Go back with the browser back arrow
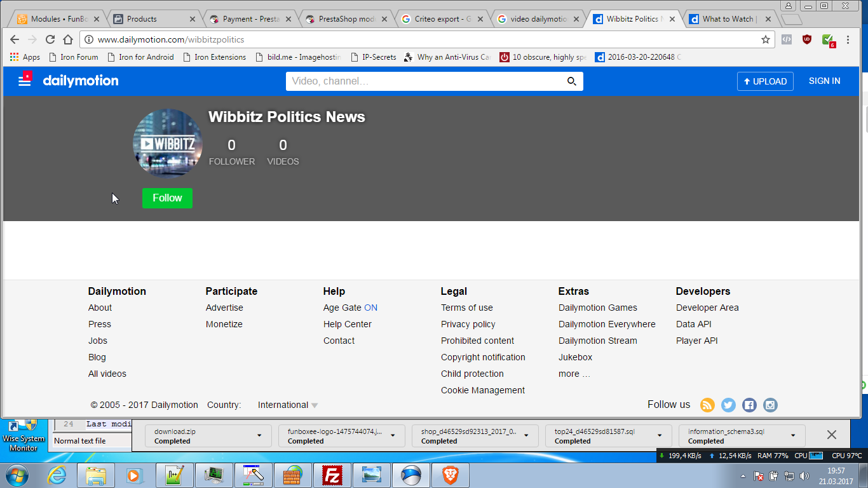 (15, 39)
